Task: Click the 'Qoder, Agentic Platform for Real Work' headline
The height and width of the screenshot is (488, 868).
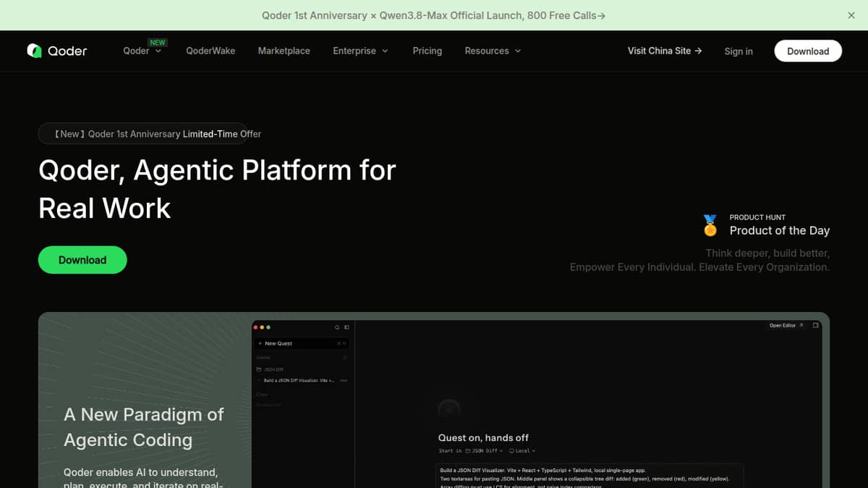Action: pyautogui.click(x=217, y=189)
